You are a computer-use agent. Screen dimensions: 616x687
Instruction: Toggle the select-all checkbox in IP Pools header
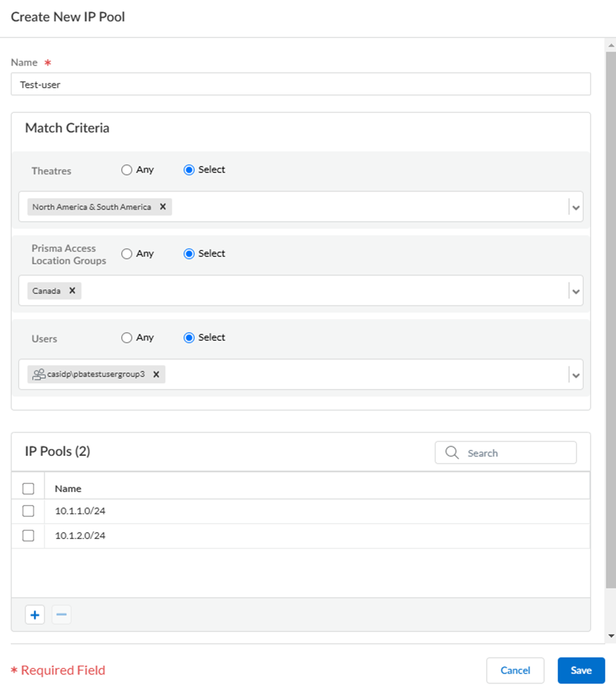tap(28, 489)
